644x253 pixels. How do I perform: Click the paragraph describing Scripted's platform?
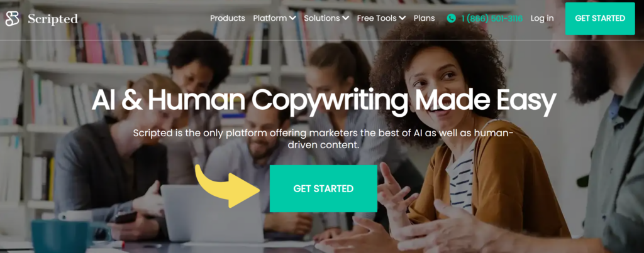[323, 139]
